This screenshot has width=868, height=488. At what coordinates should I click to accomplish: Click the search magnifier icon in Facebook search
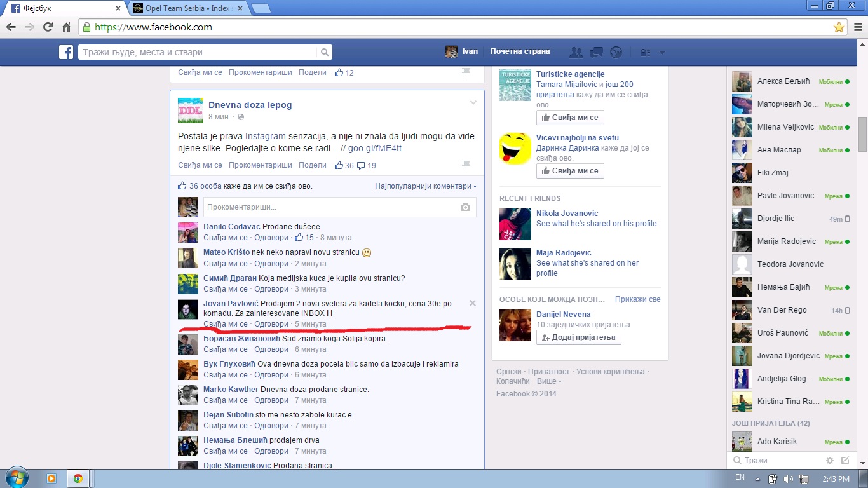click(x=324, y=52)
